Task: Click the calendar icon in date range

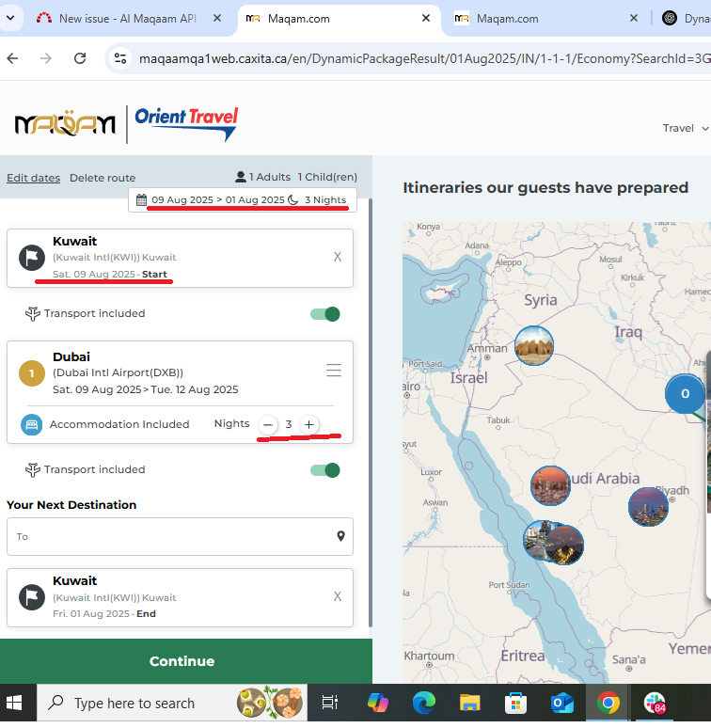Action: point(141,199)
